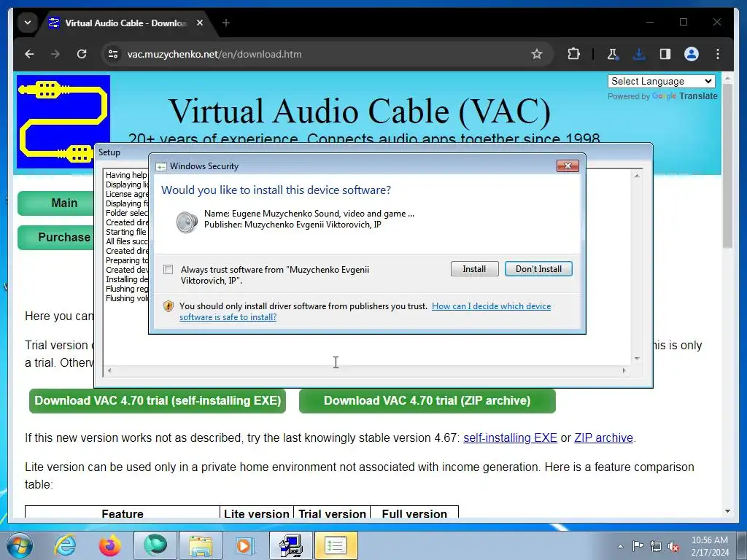747x560 pixels.
Task: Open network tray icon
Action: point(656,546)
